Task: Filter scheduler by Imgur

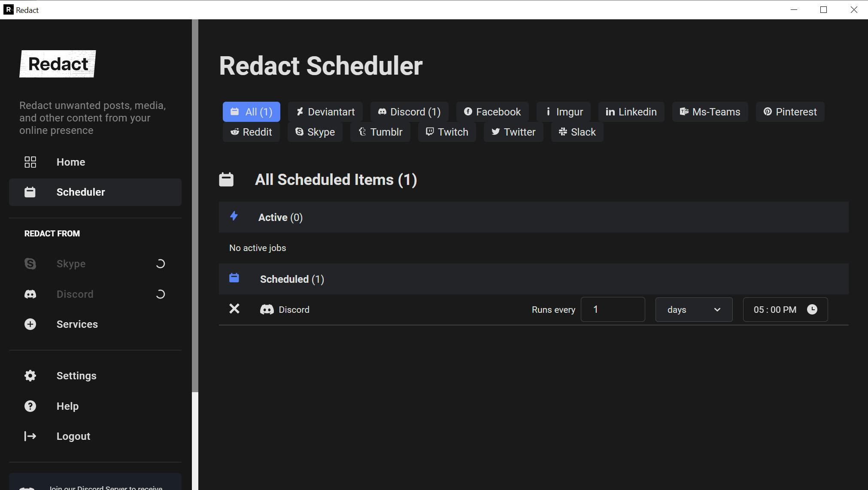Action: [564, 112]
